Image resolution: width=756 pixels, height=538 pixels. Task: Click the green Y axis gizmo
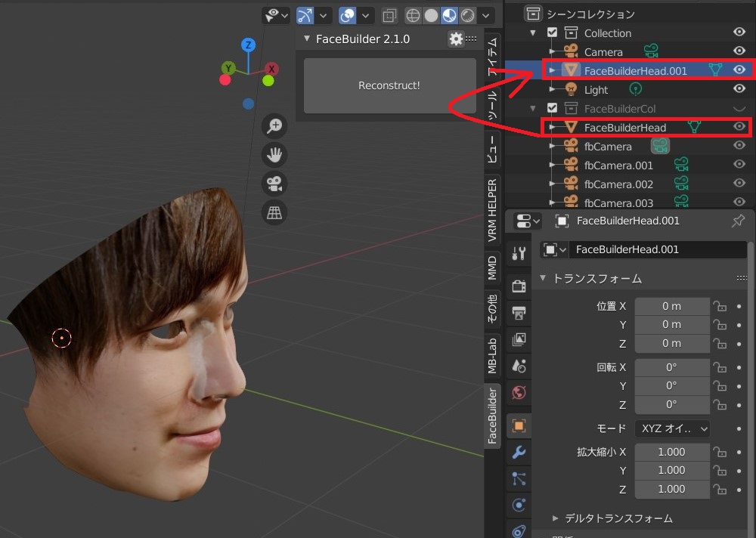pyautogui.click(x=228, y=68)
